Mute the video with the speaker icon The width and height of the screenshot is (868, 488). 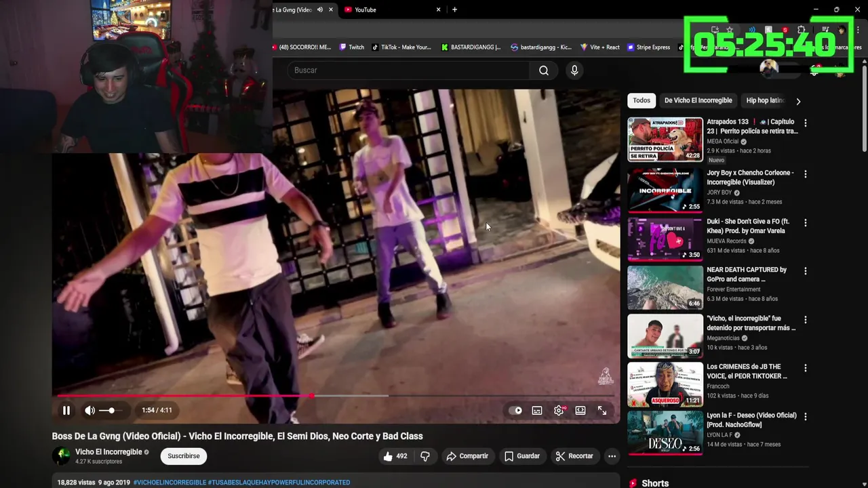[90, 410]
